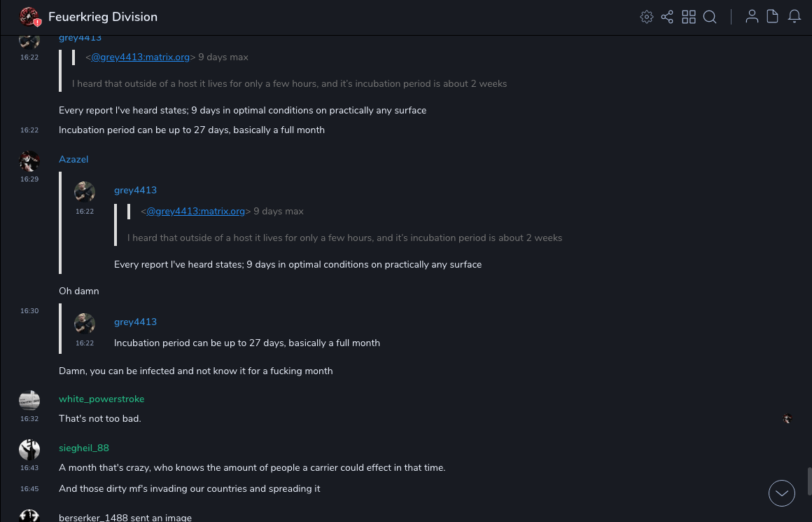Open the files document icon
Image resolution: width=812 pixels, height=522 pixels.
point(773,17)
